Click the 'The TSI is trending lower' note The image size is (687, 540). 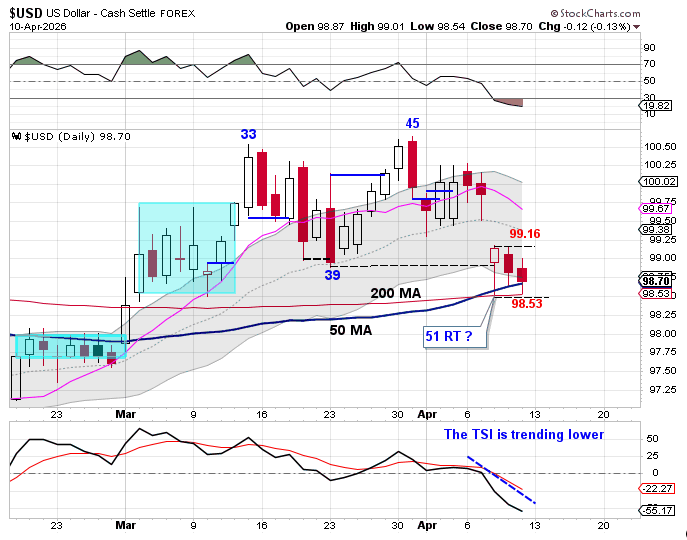(524, 434)
